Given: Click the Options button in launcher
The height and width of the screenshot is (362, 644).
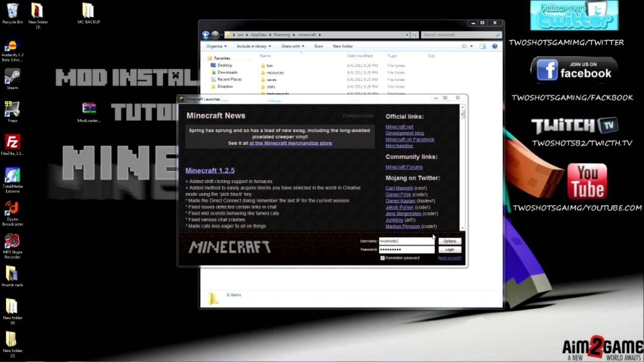Looking at the screenshot, I should point(449,241).
